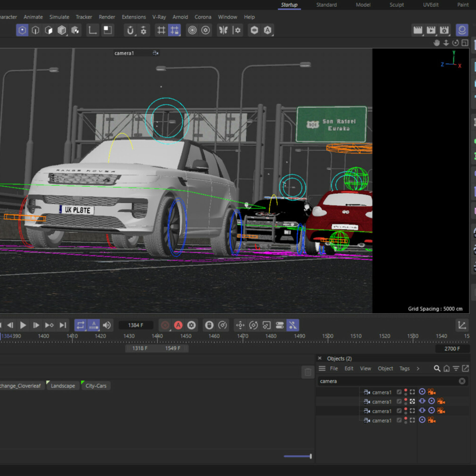Open Symmetry settings gear icon
476x476 pixels.
pyautogui.click(x=237, y=30)
